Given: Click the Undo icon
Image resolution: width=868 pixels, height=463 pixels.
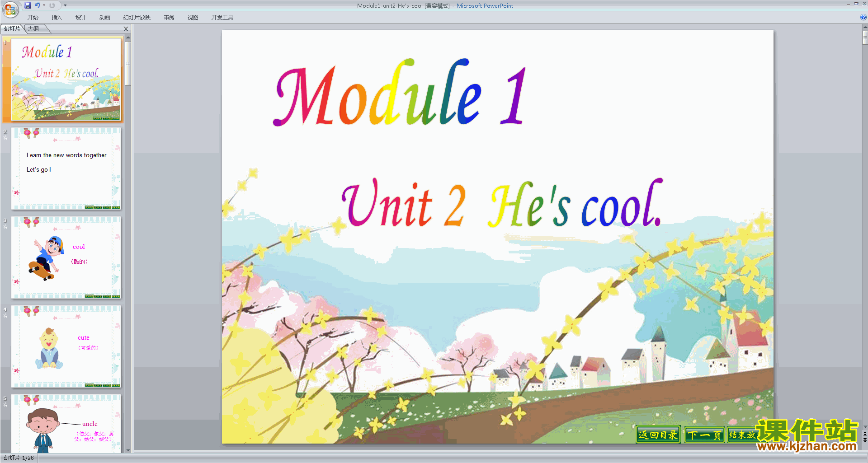Looking at the screenshot, I should [38, 5].
